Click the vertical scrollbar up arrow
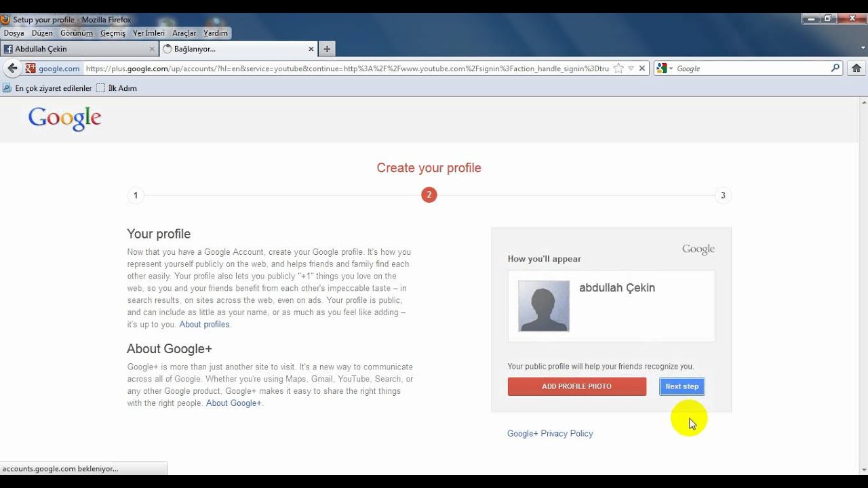The image size is (868, 488). [863, 102]
